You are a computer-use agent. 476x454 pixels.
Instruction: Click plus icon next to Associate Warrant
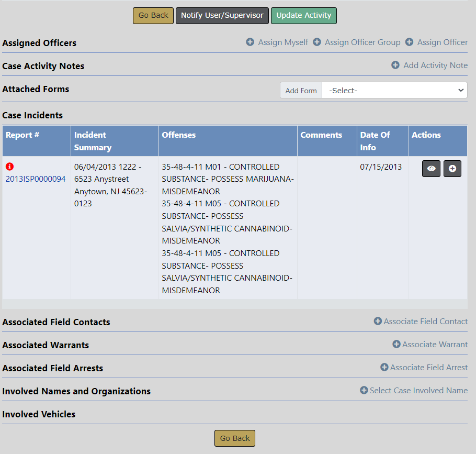click(x=396, y=344)
